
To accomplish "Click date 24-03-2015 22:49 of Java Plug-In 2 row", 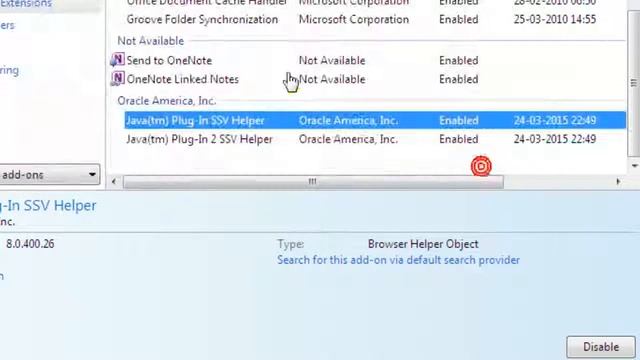I will point(555,139).
